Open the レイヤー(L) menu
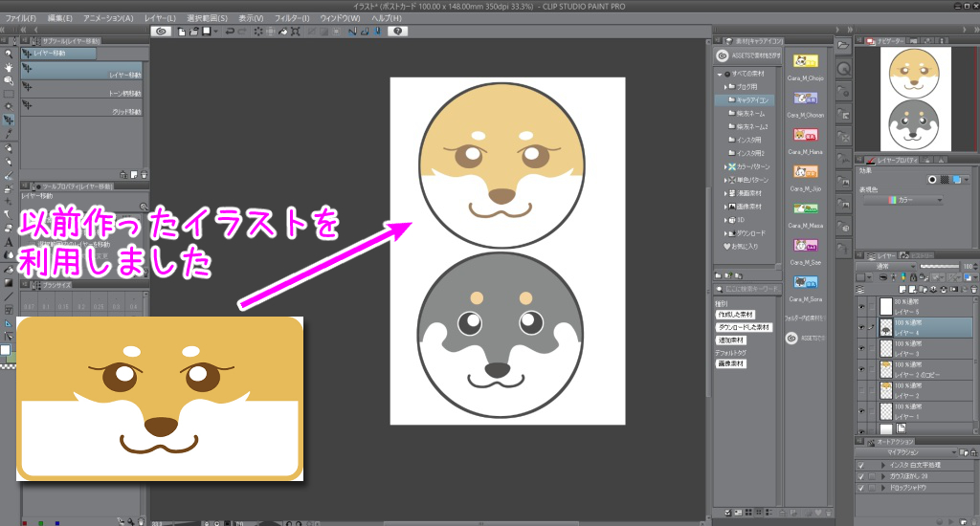Screen dimensions: 980x526 tap(159, 18)
